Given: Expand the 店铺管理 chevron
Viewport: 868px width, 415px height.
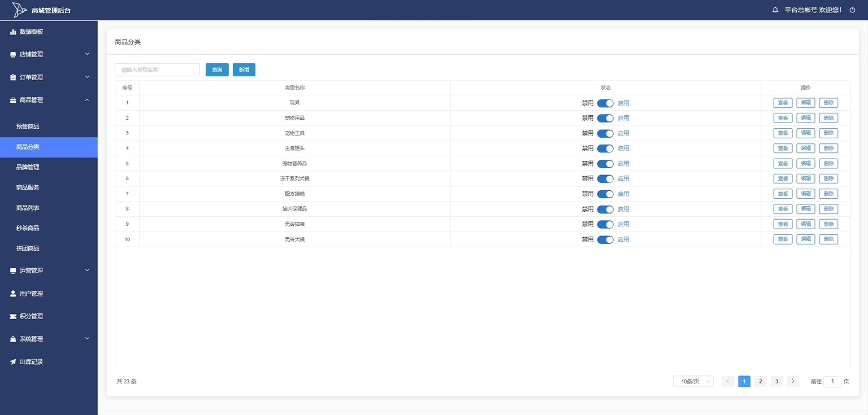Looking at the screenshot, I should click(x=87, y=54).
